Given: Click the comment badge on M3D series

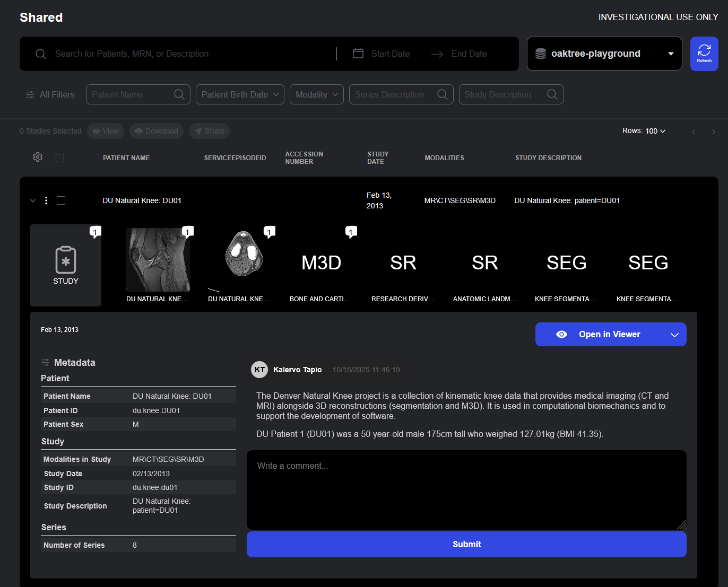Looking at the screenshot, I should pos(351,232).
